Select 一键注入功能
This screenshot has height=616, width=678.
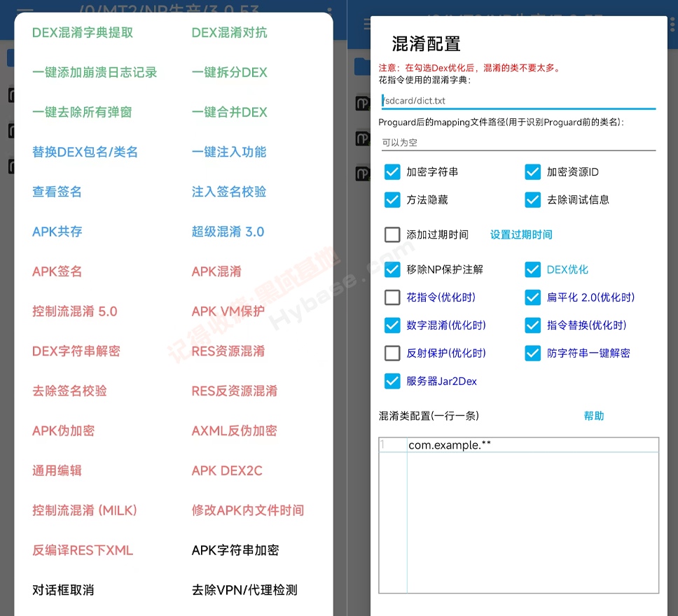tap(229, 152)
